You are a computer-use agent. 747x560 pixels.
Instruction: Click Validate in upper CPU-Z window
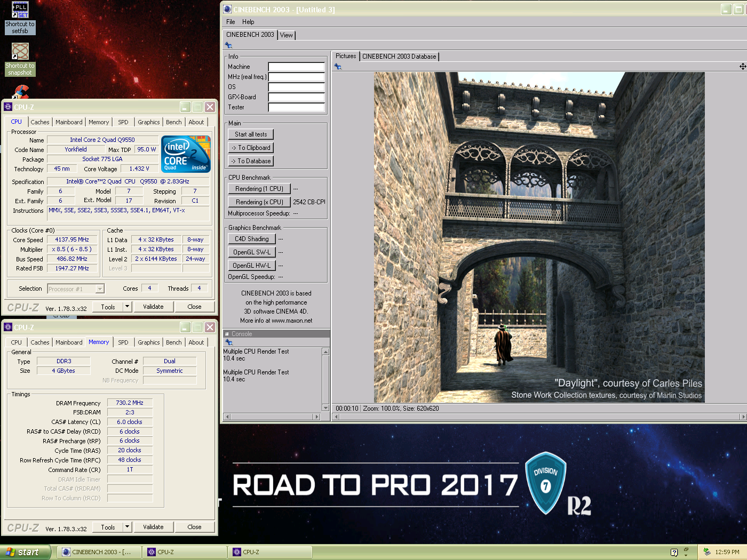click(x=153, y=307)
